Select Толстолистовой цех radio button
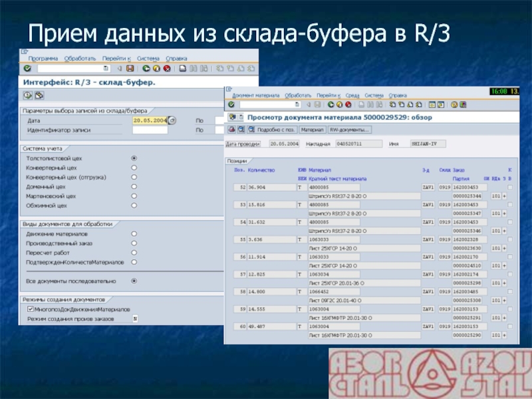This screenshot has height=399, width=532. (134, 158)
